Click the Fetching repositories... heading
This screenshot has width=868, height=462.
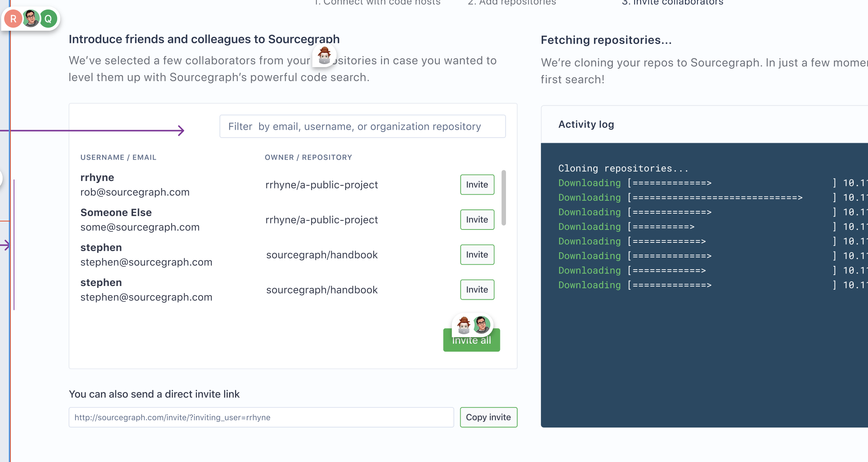coord(606,40)
